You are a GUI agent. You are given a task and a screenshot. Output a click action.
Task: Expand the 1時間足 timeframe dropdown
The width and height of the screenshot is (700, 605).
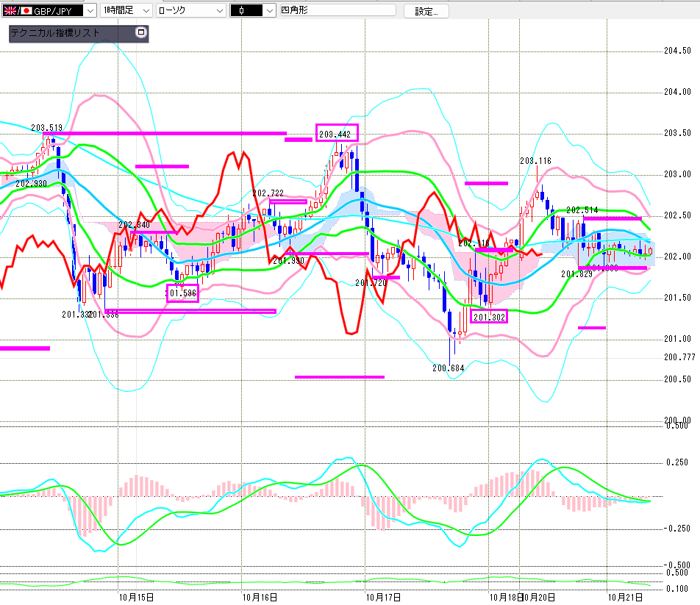tap(146, 11)
